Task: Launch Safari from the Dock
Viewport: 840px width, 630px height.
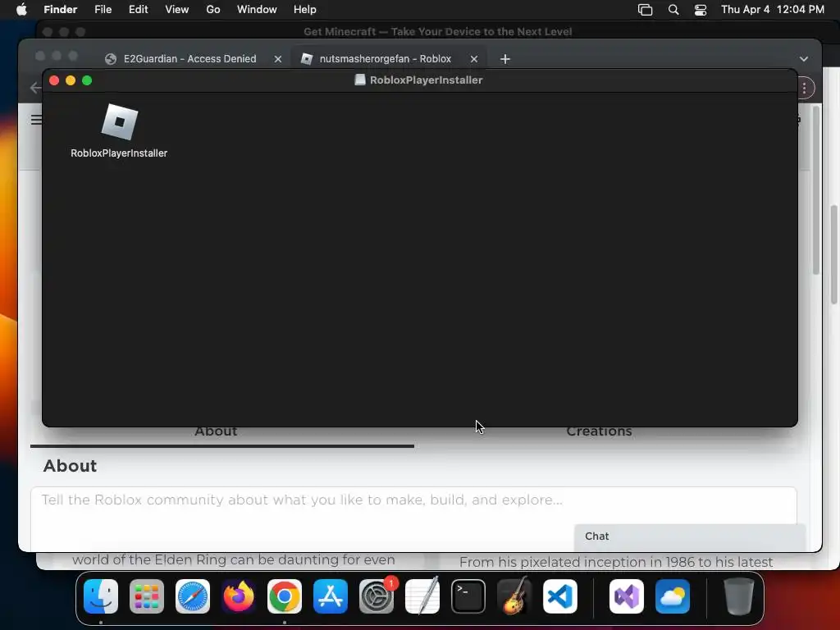Action: pyautogui.click(x=193, y=596)
